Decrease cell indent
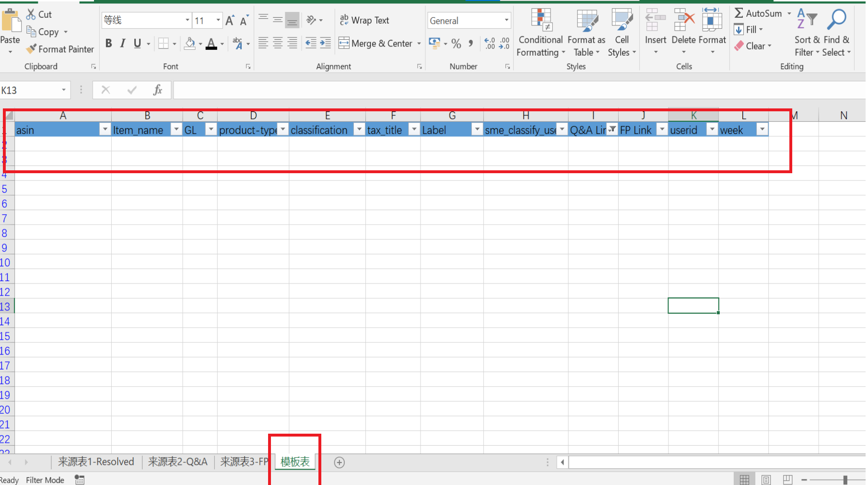 311,43
